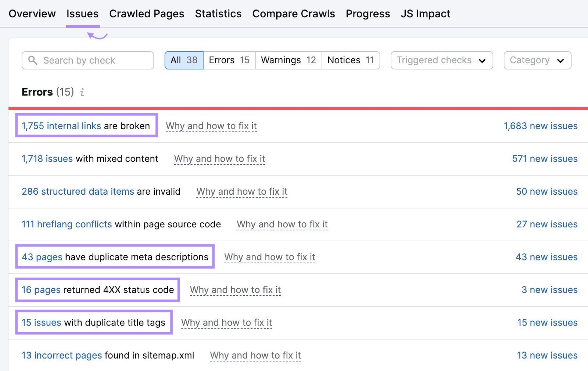Viewport: 588px width, 371px height.
Task: Click Why and how to fix sitemap.xml pages
Action: (255, 355)
